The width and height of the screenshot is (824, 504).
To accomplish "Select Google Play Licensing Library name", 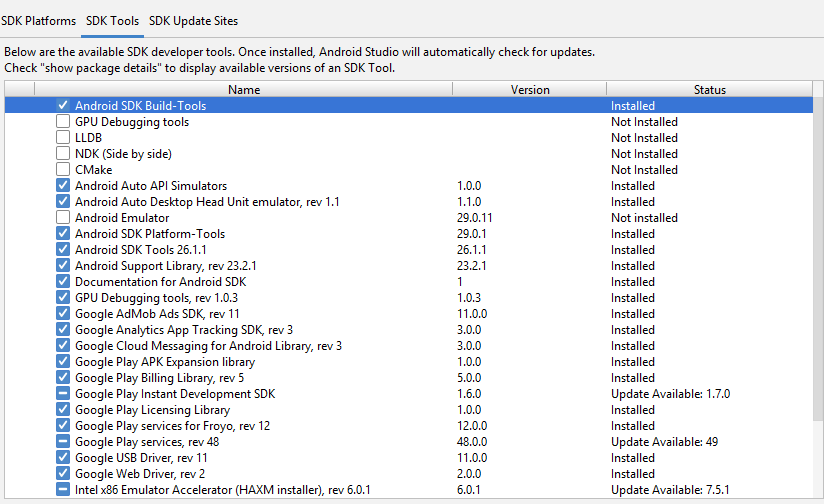I will 152,410.
